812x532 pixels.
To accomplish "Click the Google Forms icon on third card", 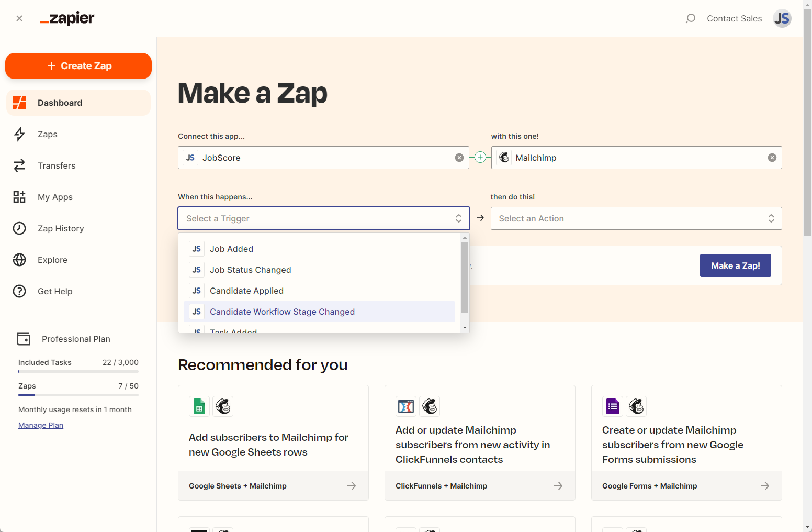I will [x=613, y=406].
